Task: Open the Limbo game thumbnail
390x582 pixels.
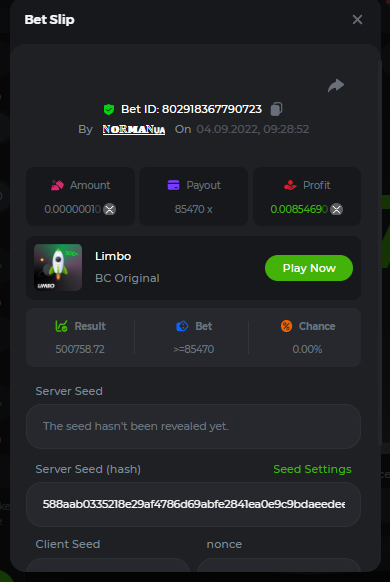Action: click(x=58, y=267)
